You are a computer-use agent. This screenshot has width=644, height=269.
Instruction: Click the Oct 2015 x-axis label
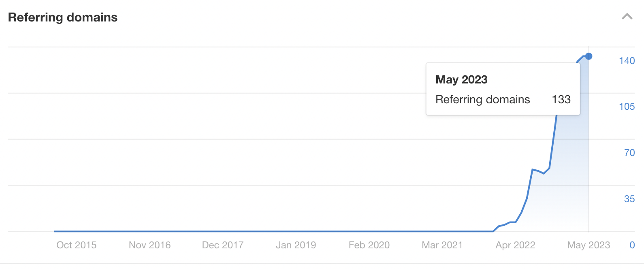77,245
